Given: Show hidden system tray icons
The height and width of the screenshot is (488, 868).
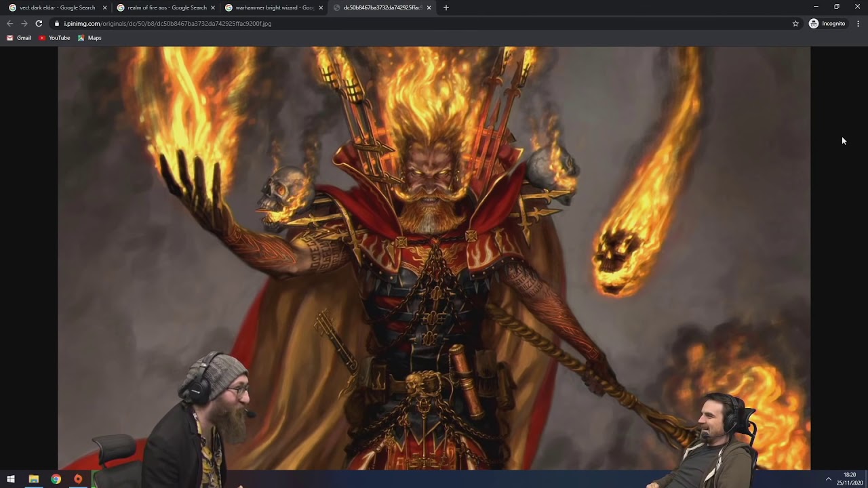Looking at the screenshot, I should pos(828,479).
